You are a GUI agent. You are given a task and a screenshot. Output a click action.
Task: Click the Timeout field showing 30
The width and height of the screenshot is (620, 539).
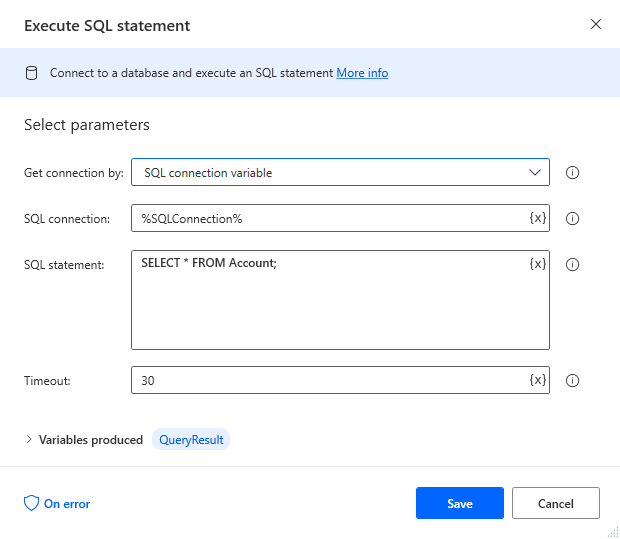(330, 380)
